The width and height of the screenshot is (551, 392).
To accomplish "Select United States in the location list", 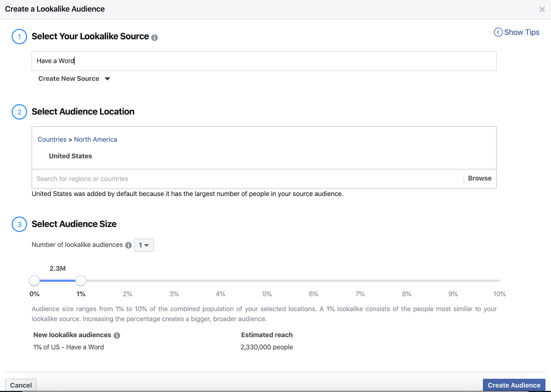I will click(70, 156).
